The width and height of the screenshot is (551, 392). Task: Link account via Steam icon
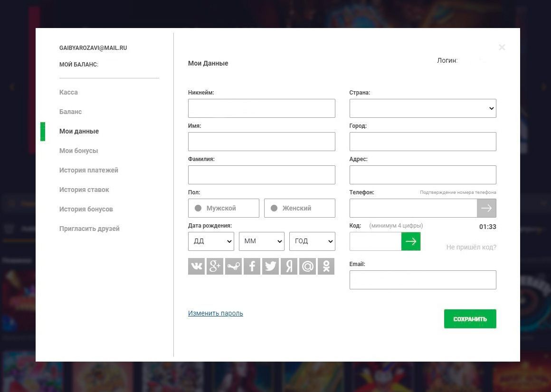click(x=233, y=267)
